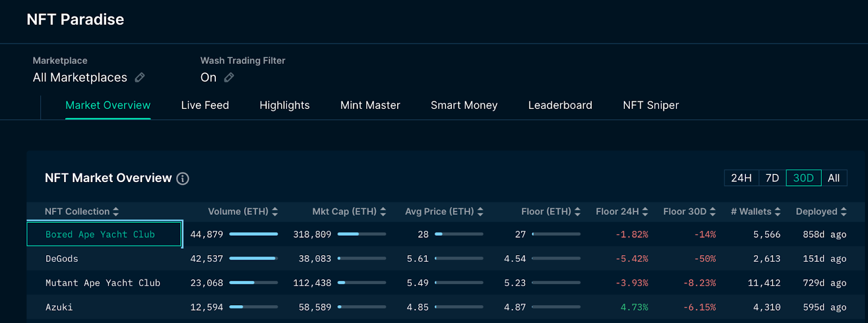Click market cap value 318,809
Image resolution: width=868 pixels, height=323 pixels.
click(x=312, y=234)
